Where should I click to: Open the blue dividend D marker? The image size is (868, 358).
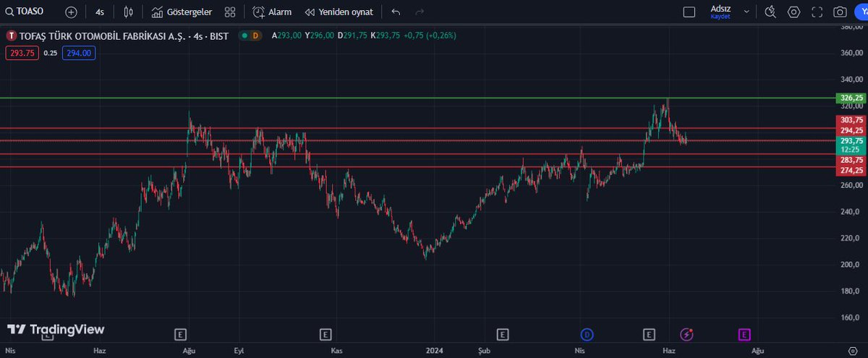587,334
